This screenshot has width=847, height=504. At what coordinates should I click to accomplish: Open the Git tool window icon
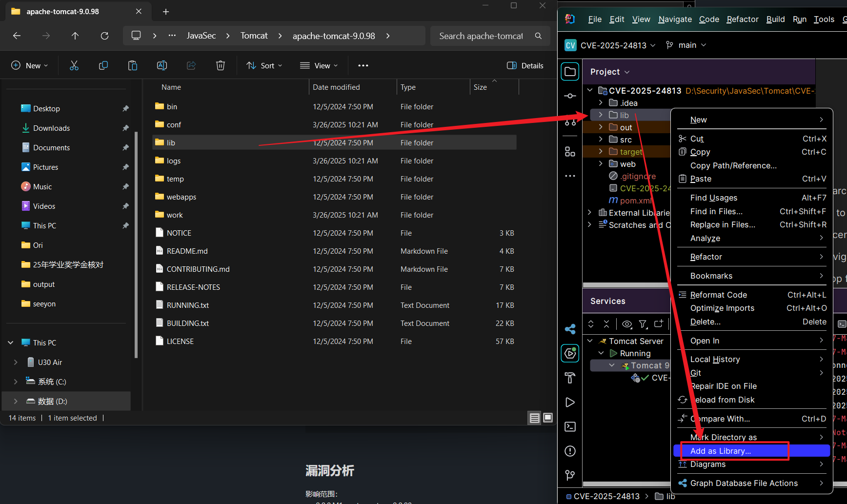point(570,475)
